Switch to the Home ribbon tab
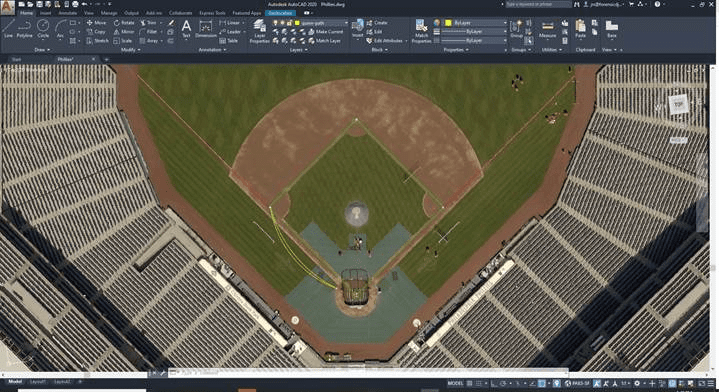 26,13
